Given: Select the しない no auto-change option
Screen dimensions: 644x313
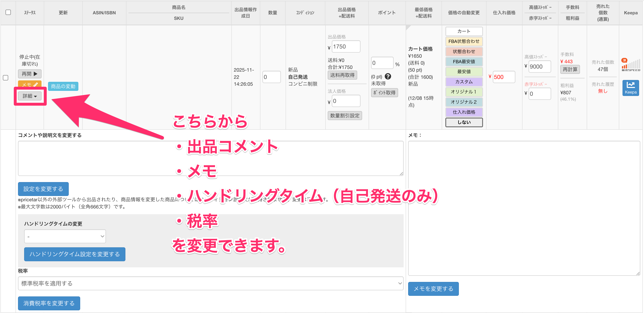Looking at the screenshot, I should (464, 122).
